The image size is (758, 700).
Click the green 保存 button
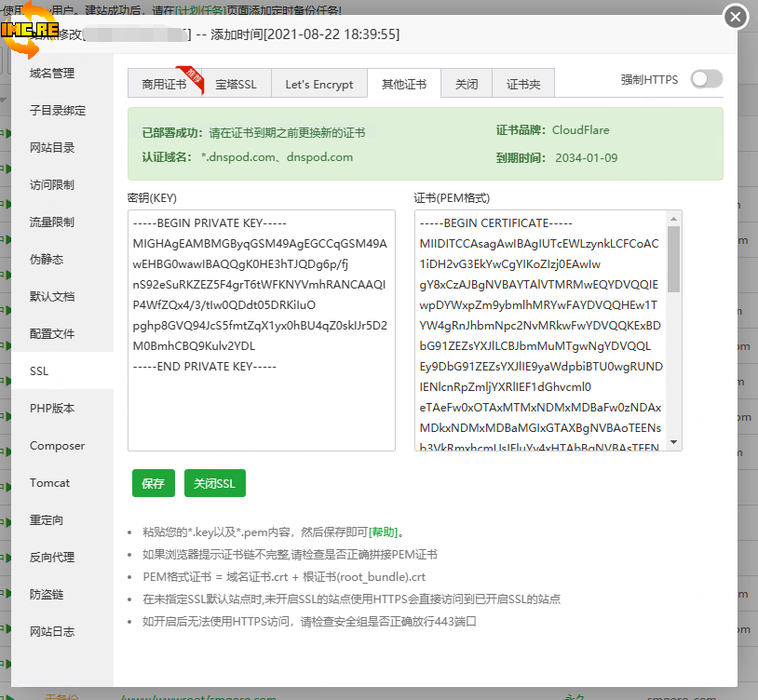coord(153,483)
